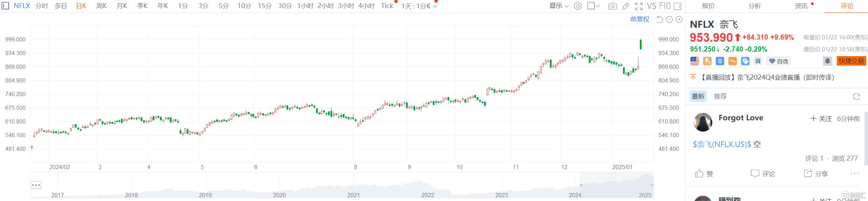Share Forgot Love's post
Screen dimensions: 868x201
pyautogui.click(x=816, y=174)
